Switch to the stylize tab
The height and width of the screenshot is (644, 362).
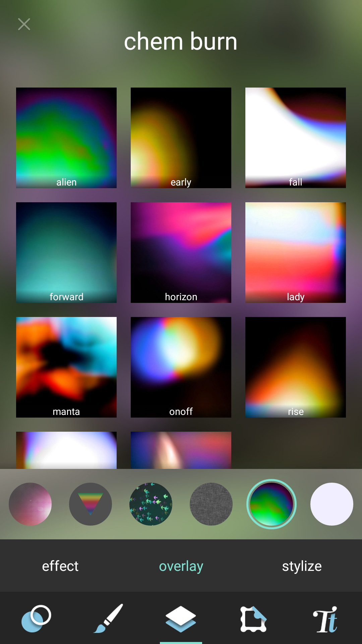[302, 566]
